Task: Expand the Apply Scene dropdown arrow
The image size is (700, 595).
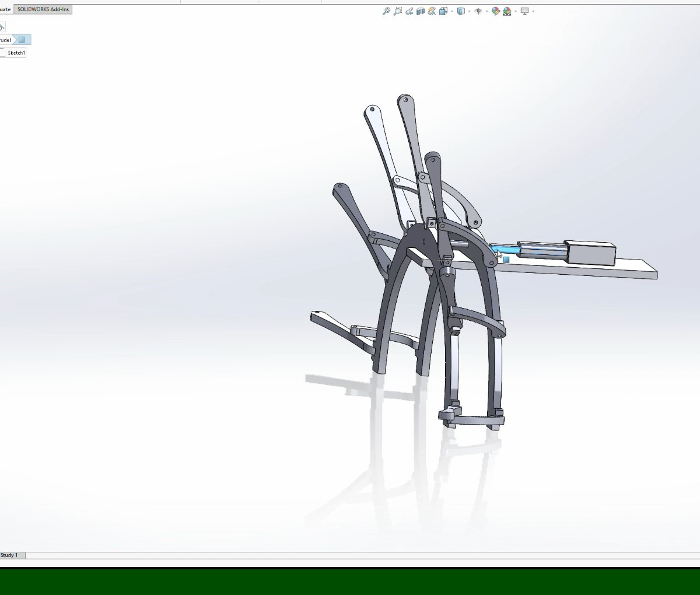Action: click(x=516, y=12)
